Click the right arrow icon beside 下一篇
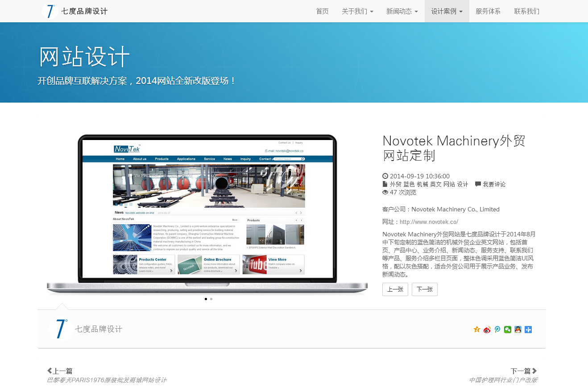Screen dimensions: 588x392 pyautogui.click(x=534, y=371)
